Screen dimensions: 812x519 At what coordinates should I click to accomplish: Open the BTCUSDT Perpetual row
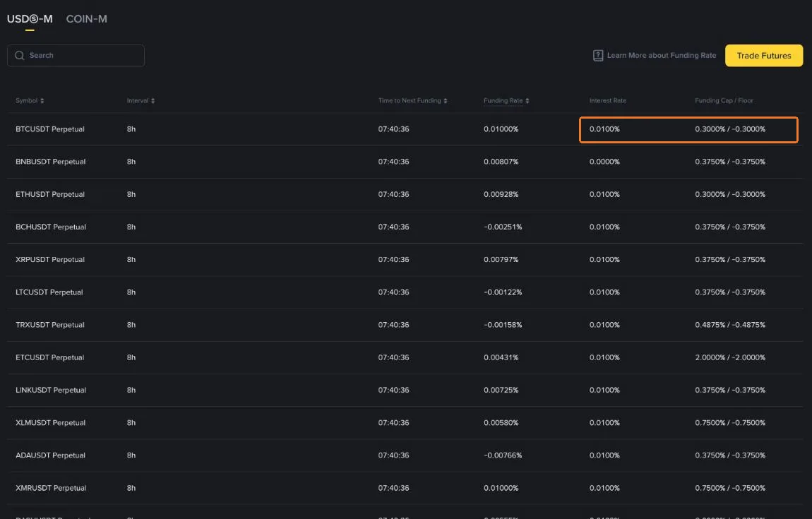click(x=405, y=129)
